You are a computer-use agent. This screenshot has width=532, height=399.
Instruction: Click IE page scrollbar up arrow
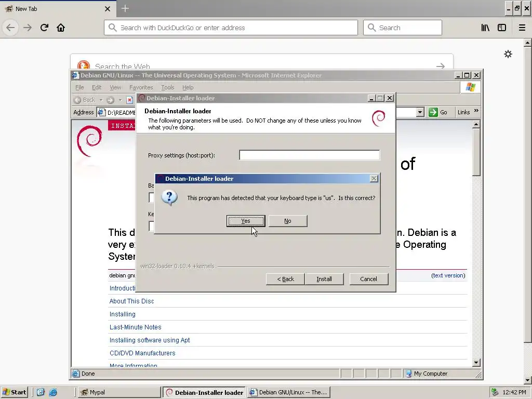point(476,124)
